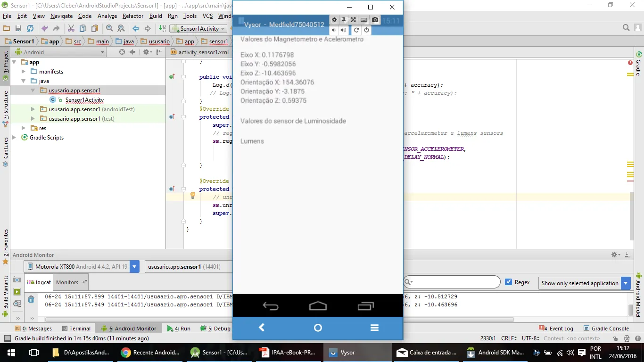Open the Show only selected application dropdown

pos(626,283)
